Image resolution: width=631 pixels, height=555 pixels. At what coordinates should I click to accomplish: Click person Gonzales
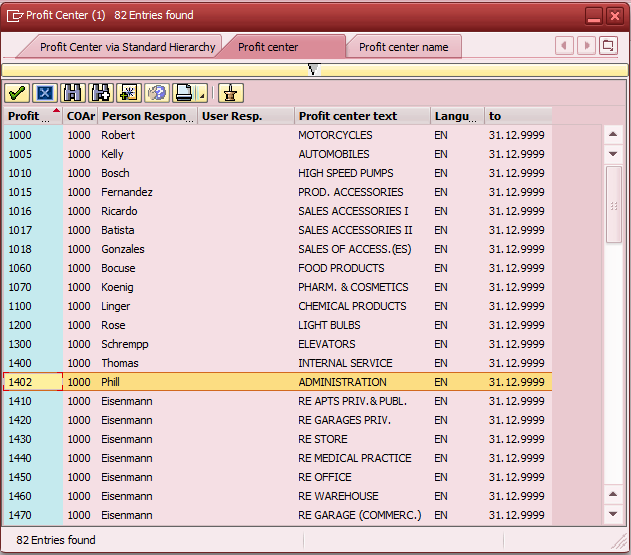123,249
